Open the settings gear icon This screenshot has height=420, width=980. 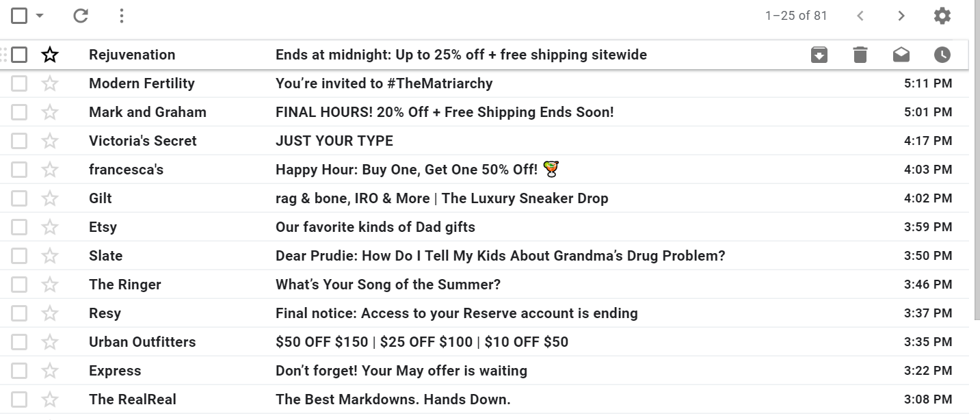tap(942, 16)
